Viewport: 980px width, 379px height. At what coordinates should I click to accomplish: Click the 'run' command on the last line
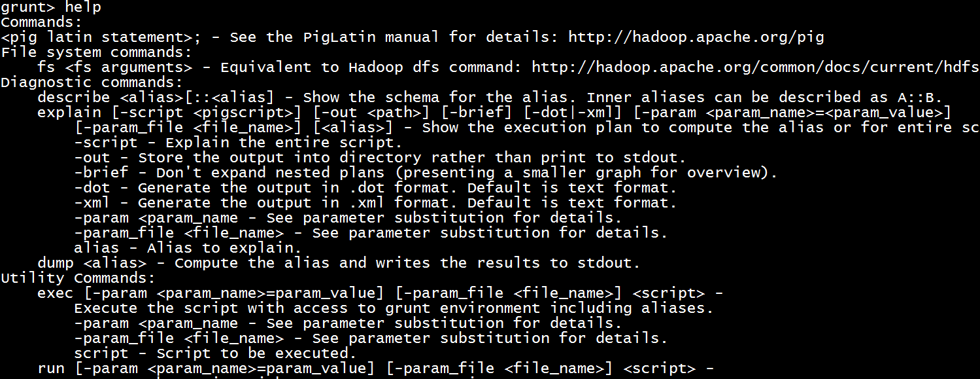51,369
